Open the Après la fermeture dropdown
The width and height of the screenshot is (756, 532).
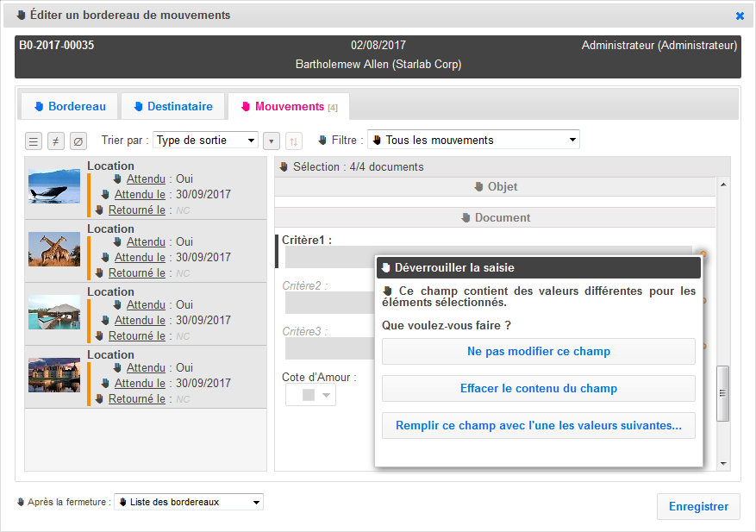pos(189,502)
